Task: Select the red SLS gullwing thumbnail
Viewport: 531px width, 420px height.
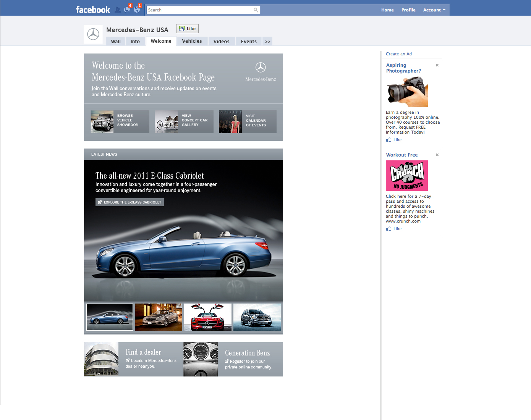Action: pyautogui.click(x=208, y=317)
